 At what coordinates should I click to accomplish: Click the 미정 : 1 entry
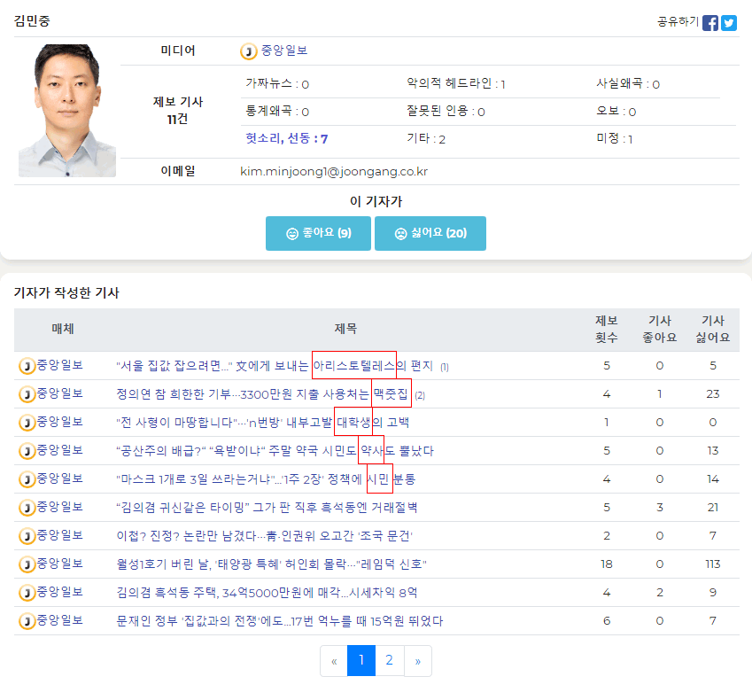(x=615, y=138)
